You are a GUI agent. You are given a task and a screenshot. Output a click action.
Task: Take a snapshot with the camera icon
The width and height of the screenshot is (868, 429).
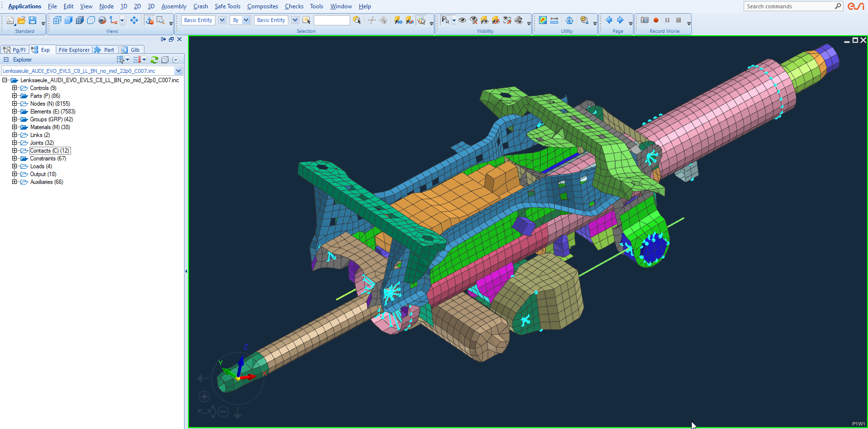coord(645,20)
